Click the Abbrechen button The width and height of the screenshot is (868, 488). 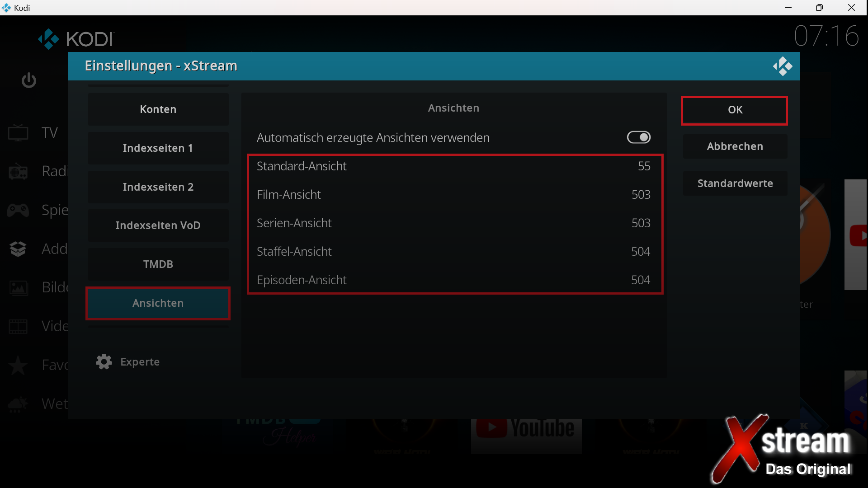pyautogui.click(x=735, y=146)
